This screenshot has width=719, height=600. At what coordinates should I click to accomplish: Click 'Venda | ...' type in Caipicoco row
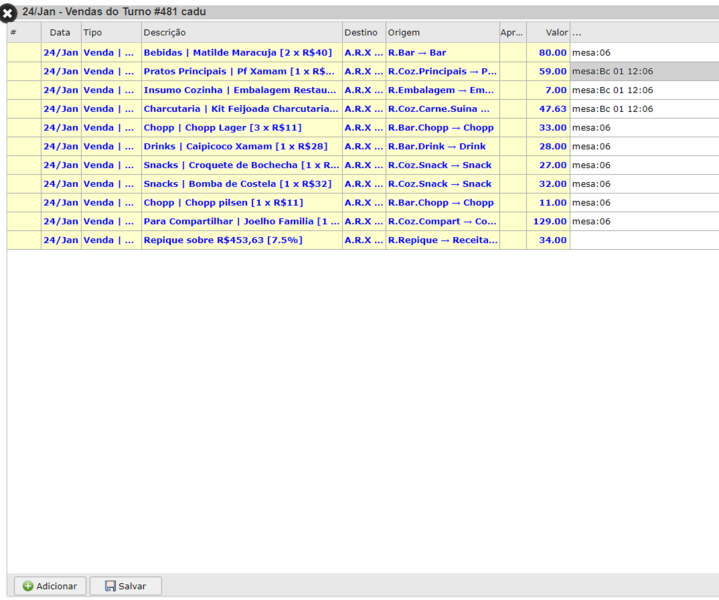111,147
